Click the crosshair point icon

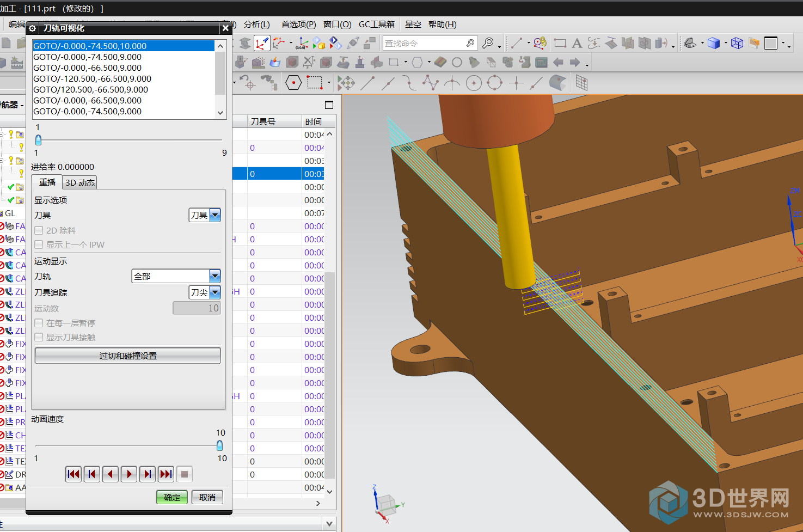pos(516,83)
